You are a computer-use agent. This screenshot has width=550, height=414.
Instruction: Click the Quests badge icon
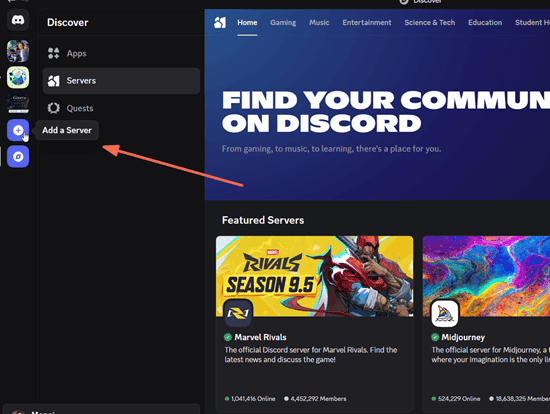coord(53,108)
